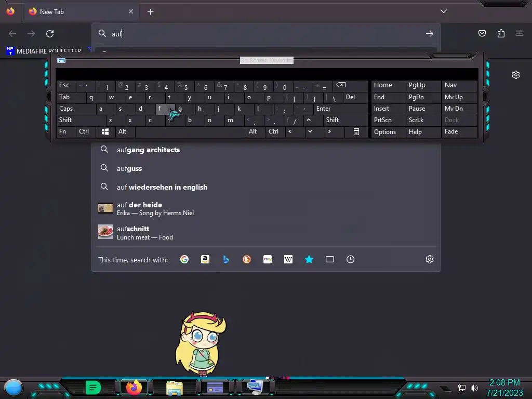Toggle the Nav key on keyboard

pos(460,85)
